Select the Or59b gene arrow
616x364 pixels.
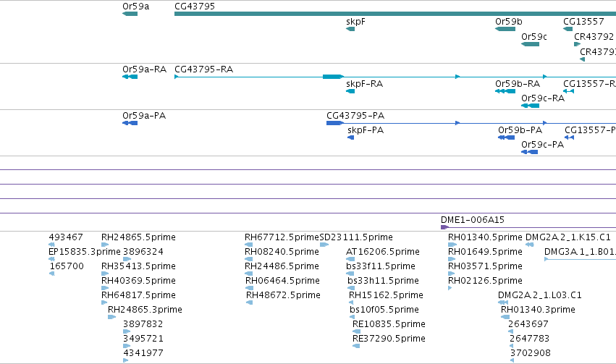click(x=505, y=29)
